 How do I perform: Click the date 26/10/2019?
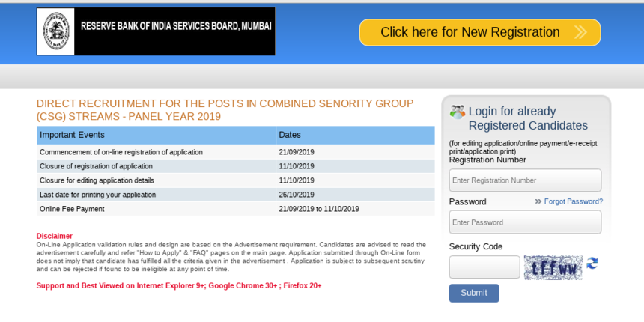pyautogui.click(x=297, y=195)
